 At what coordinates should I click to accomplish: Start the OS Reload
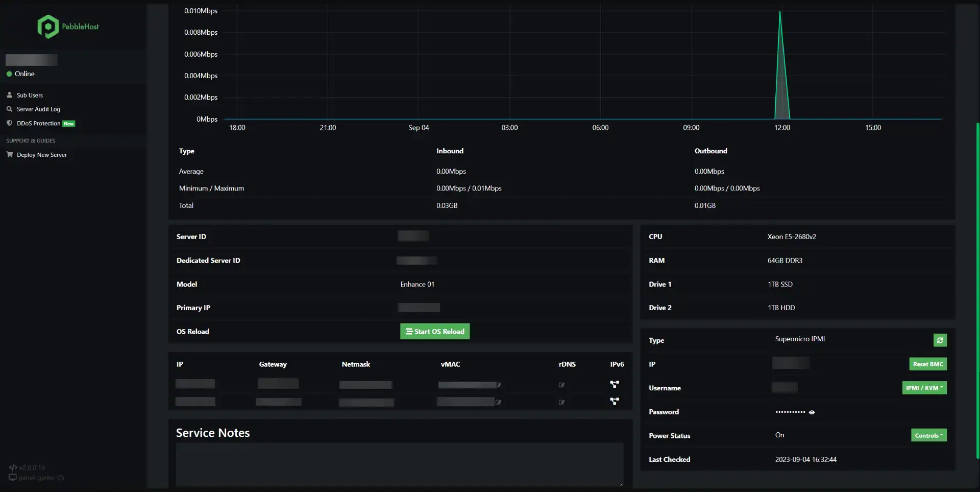pyautogui.click(x=435, y=332)
